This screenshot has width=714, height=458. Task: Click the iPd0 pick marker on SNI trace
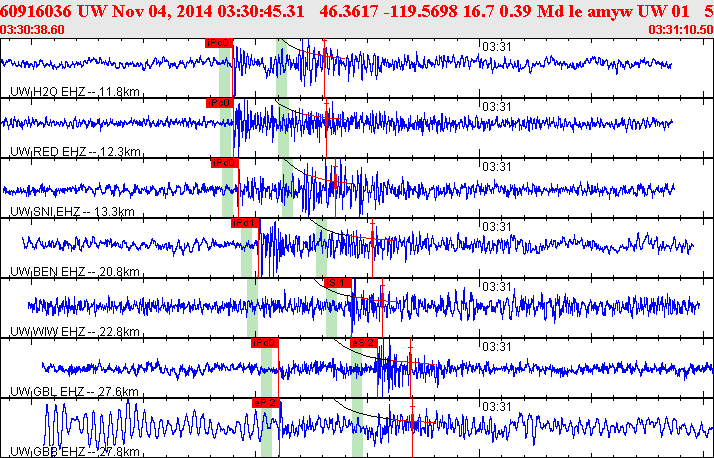tap(224, 163)
